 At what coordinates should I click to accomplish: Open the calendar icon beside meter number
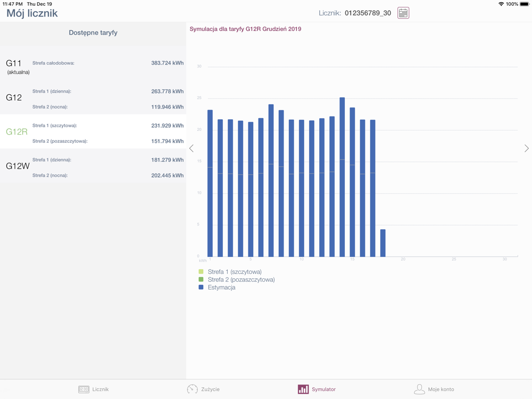pyautogui.click(x=403, y=13)
